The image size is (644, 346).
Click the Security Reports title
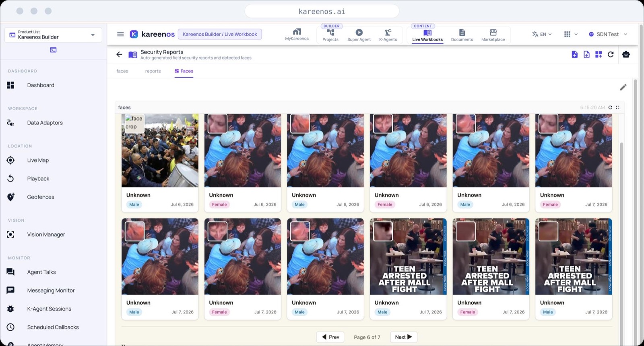[x=162, y=52]
